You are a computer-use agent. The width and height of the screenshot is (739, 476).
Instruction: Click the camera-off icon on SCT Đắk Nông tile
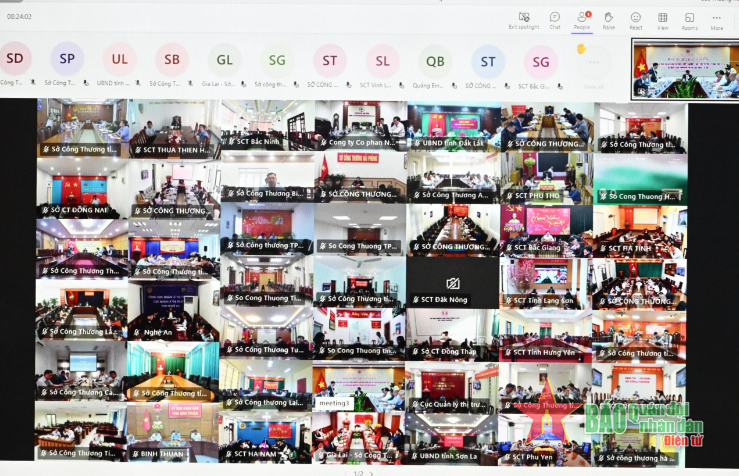(x=453, y=283)
